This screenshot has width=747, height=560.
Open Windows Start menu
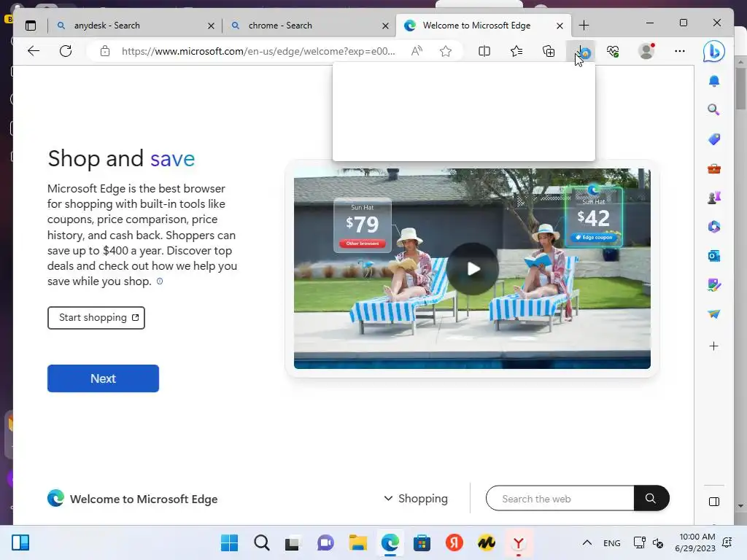(229, 542)
